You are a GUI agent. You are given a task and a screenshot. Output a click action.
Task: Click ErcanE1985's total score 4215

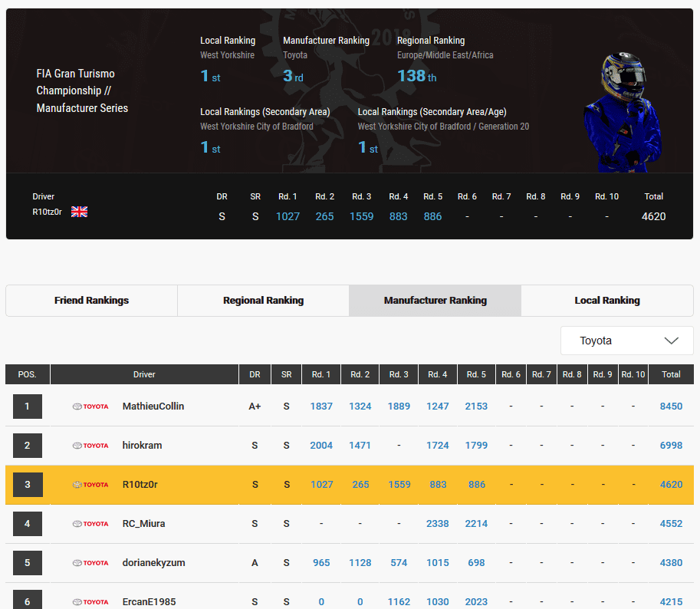coord(671,602)
